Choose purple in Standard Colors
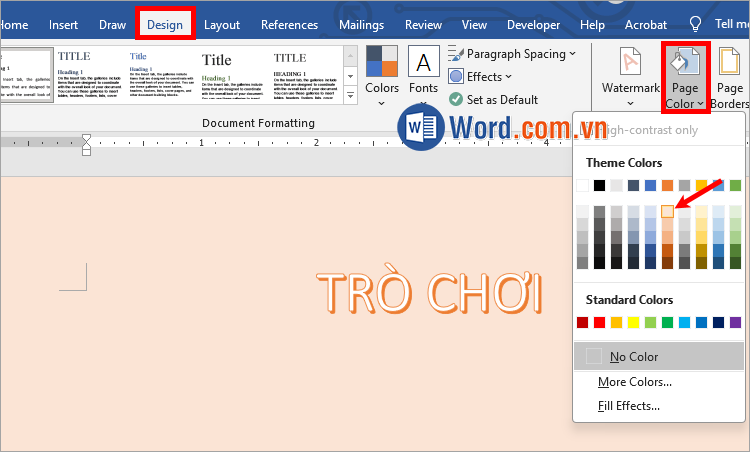Image resolution: width=750 pixels, height=452 pixels. [736, 322]
